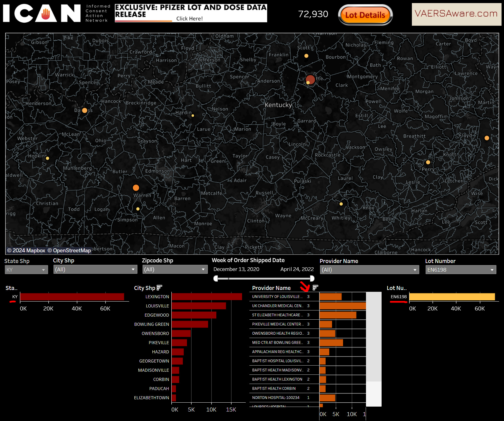Select the BAPTIST HEALTH CORBIN provider row
The width and height of the screenshot is (504, 421).
pos(308,389)
